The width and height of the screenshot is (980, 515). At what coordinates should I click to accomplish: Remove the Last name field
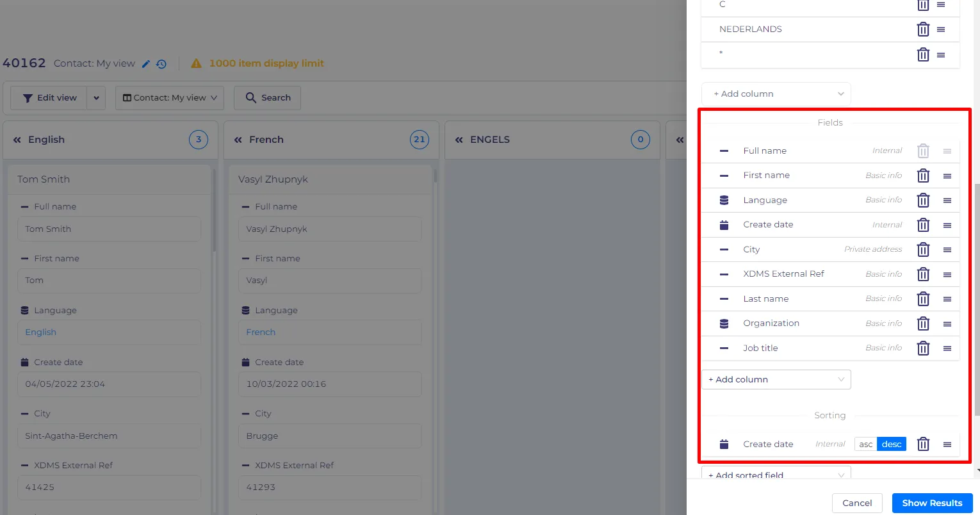click(x=923, y=299)
